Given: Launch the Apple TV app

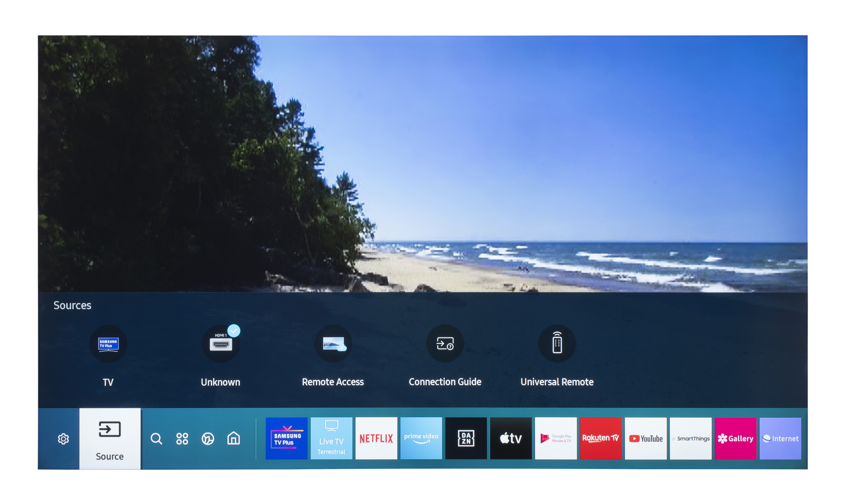Looking at the screenshot, I should [511, 438].
